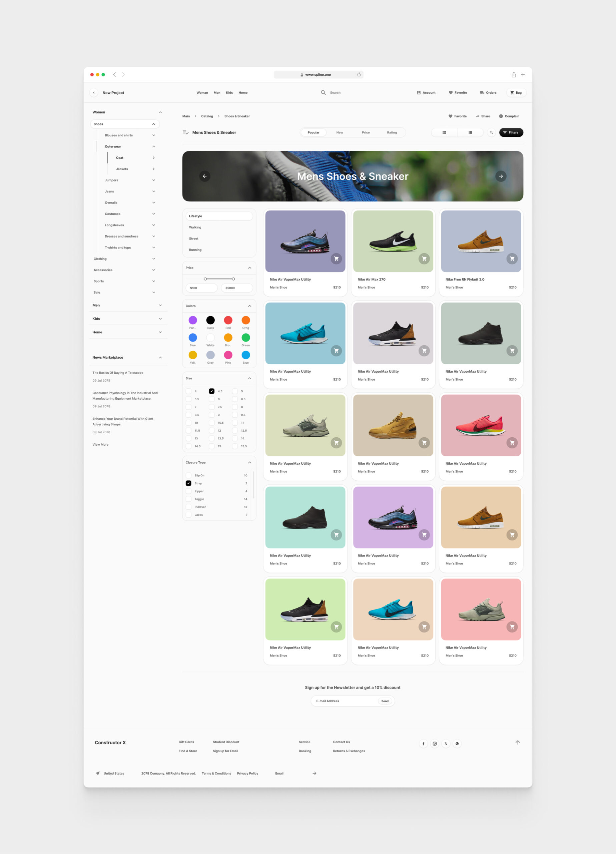
Task: Click Send newsletter button
Action: coord(385,701)
